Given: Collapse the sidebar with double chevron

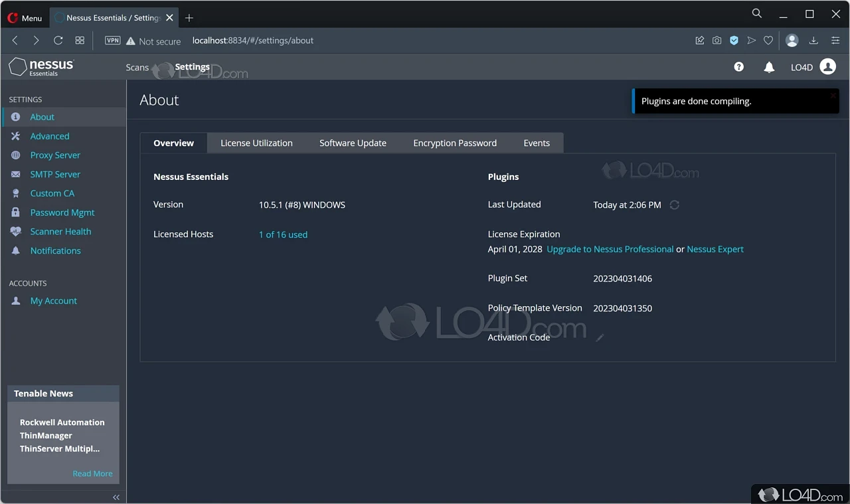Looking at the screenshot, I should click(x=116, y=497).
